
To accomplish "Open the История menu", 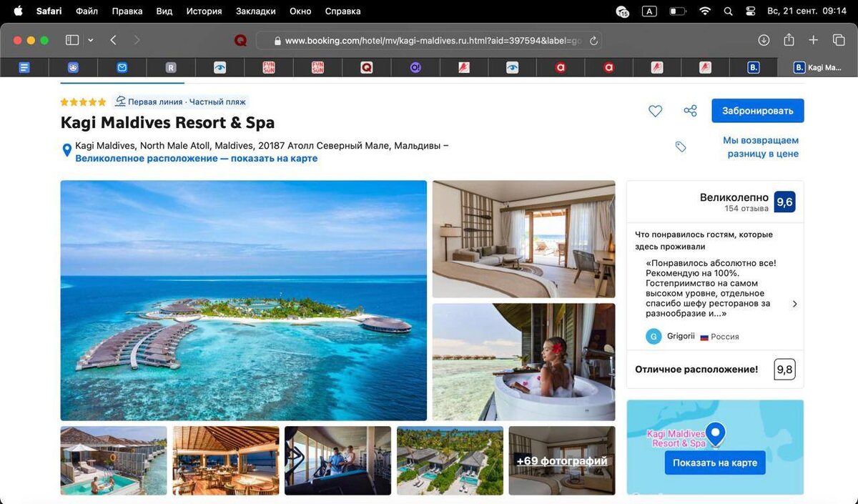I will click(x=204, y=11).
